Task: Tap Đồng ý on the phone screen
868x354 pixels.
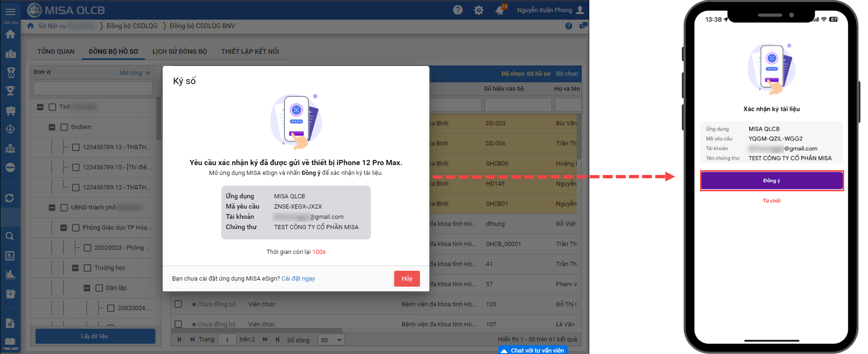Action: pos(772,181)
